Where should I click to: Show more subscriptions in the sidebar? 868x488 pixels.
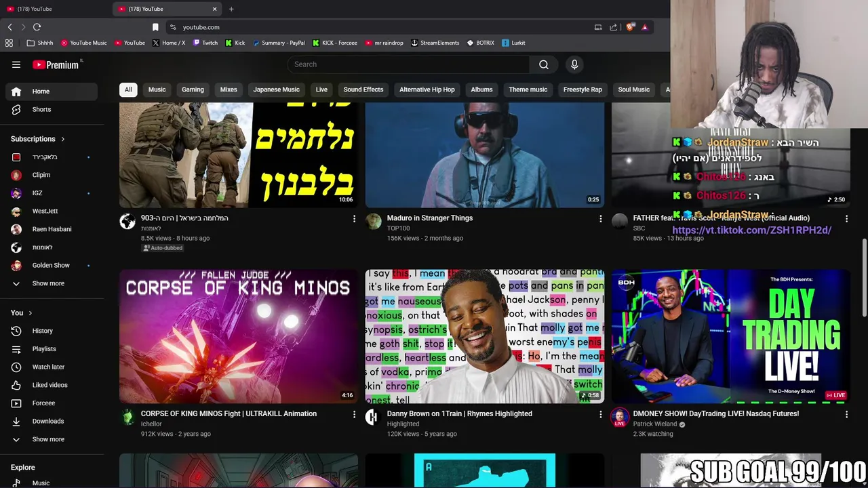click(53, 283)
